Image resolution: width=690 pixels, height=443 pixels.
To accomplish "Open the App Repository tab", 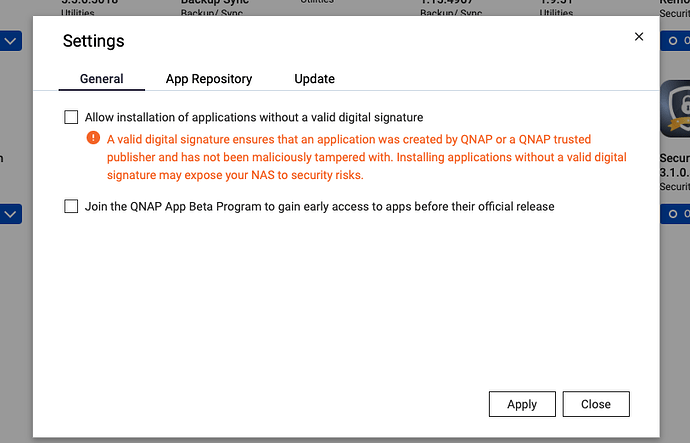I will click(209, 79).
